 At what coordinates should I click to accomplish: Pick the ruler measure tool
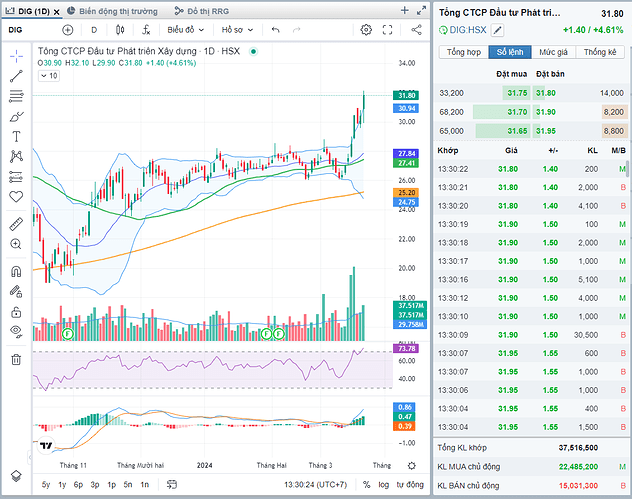pyautogui.click(x=16, y=222)
